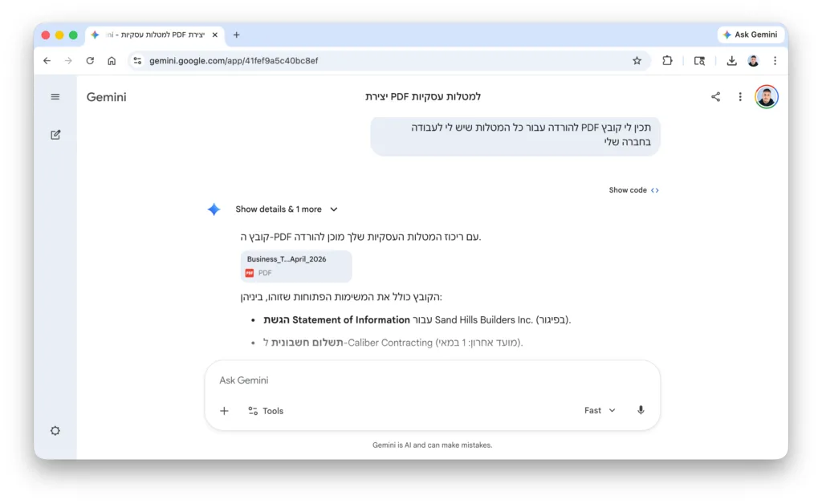
Task: Reload the page with the refresh icon
Action: coord(90,61)
